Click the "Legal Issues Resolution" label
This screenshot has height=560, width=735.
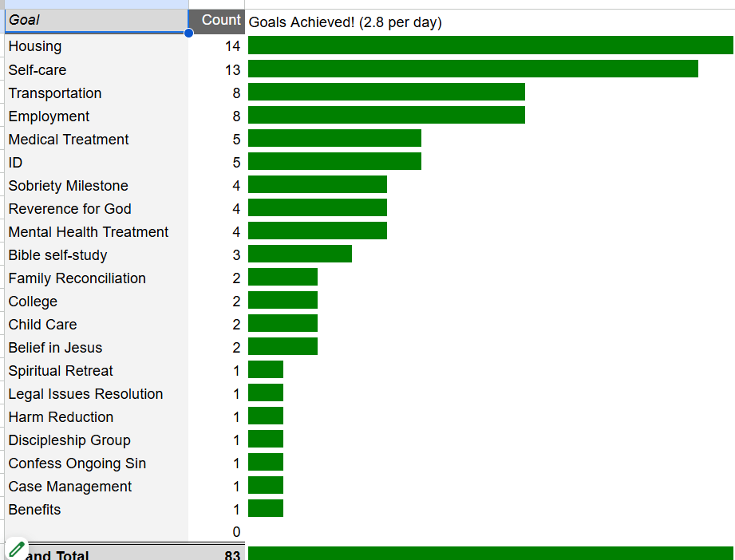[85, 393]
